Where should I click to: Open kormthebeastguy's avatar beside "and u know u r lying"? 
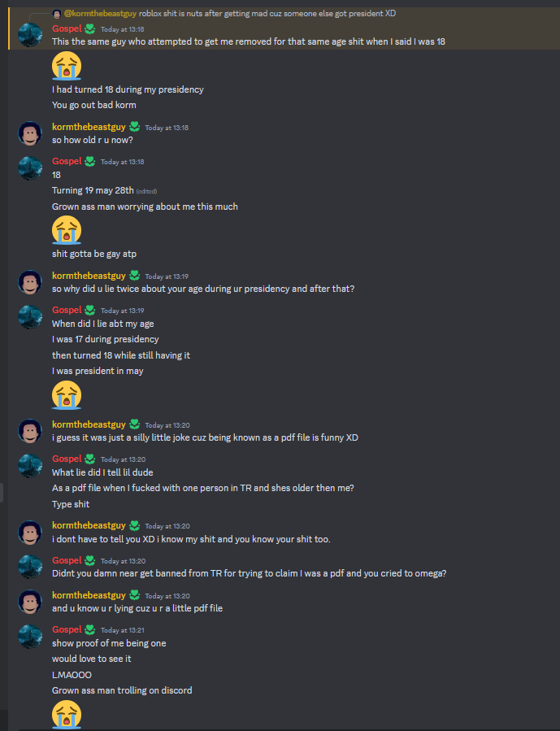coord(30,601)
